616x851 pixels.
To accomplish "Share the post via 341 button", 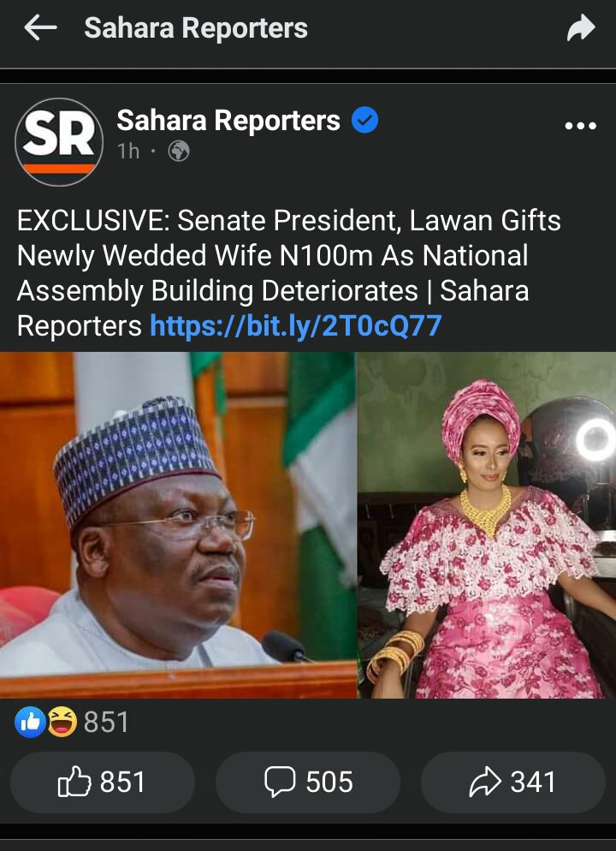I will click(513, 782).
